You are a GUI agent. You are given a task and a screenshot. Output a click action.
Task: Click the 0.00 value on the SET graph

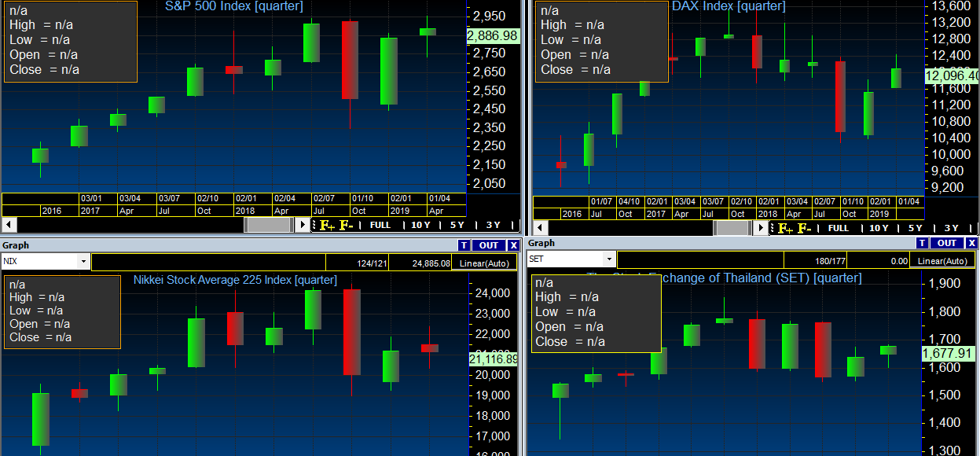point(879,260)
